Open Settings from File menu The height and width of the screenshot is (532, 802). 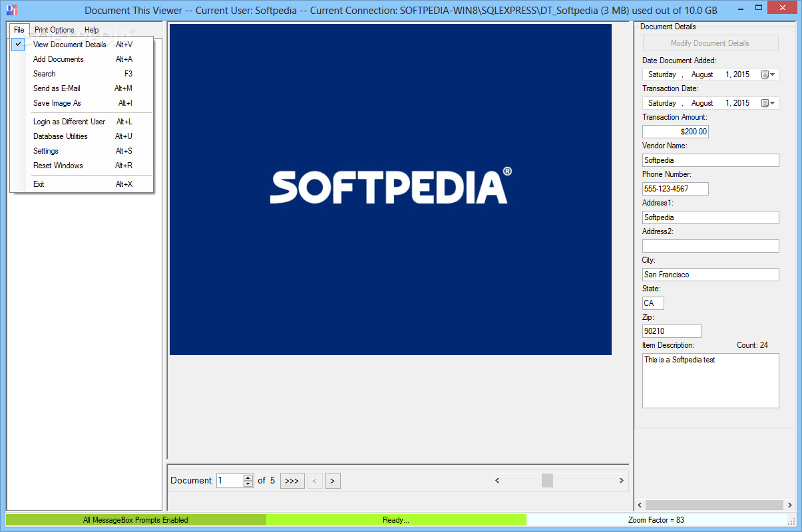(82, 151)
